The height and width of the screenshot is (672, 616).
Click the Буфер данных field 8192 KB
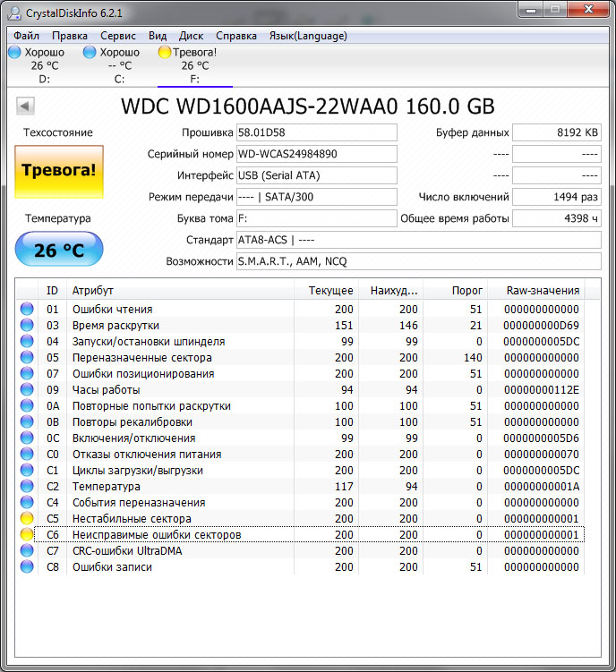pyautogui.click(x=557, y=132)
